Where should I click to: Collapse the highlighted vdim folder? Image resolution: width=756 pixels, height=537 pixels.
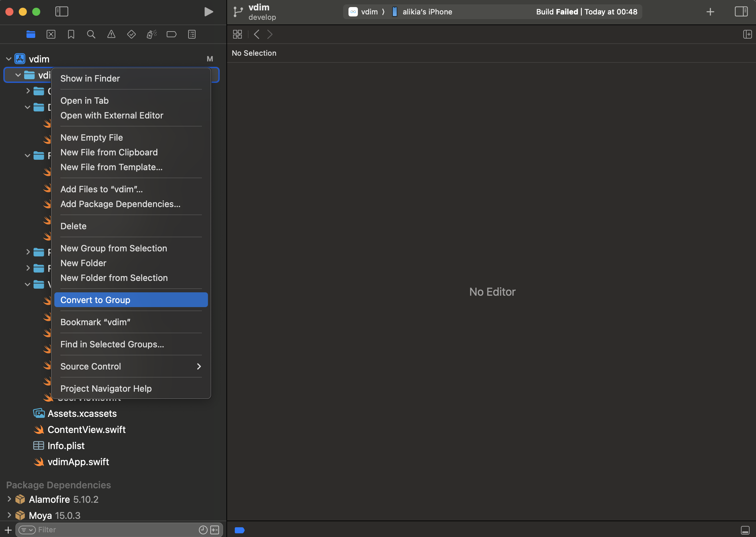coord(18,75)
